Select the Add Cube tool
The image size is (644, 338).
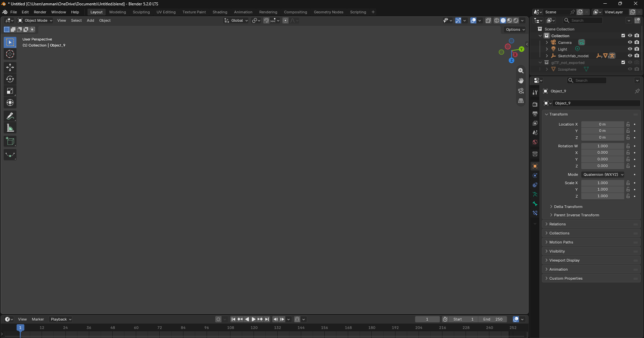coord(10,141)
